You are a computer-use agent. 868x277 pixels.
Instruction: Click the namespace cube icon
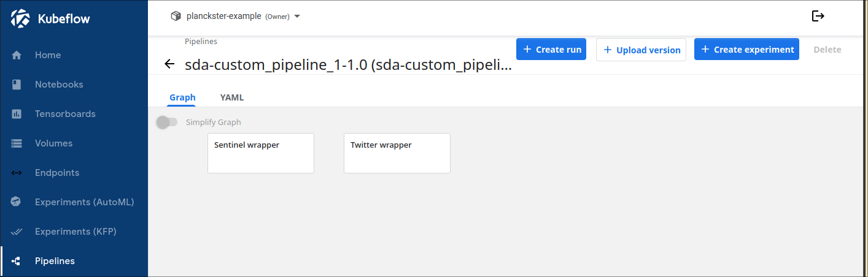(x=176, y=17)
